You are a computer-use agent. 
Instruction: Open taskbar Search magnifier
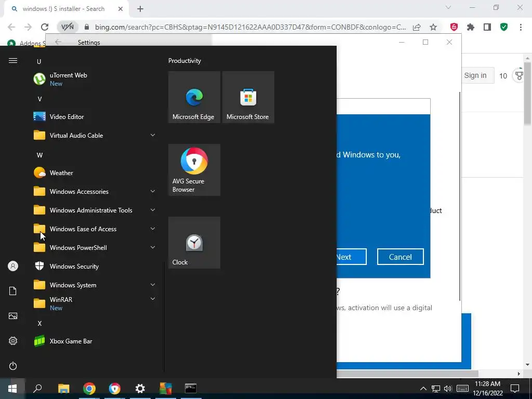coord(37,389)
